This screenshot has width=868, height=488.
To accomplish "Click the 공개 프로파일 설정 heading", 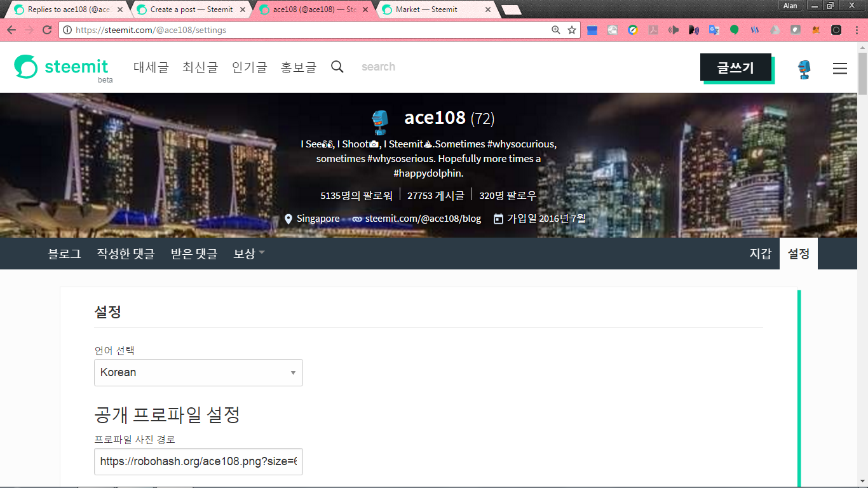I will [x=167, y=416].
